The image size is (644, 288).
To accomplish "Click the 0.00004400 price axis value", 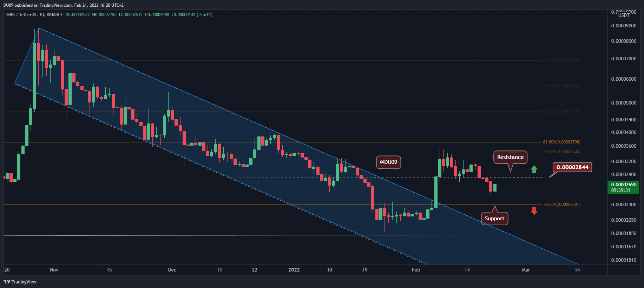I will (x=624, y=120).
